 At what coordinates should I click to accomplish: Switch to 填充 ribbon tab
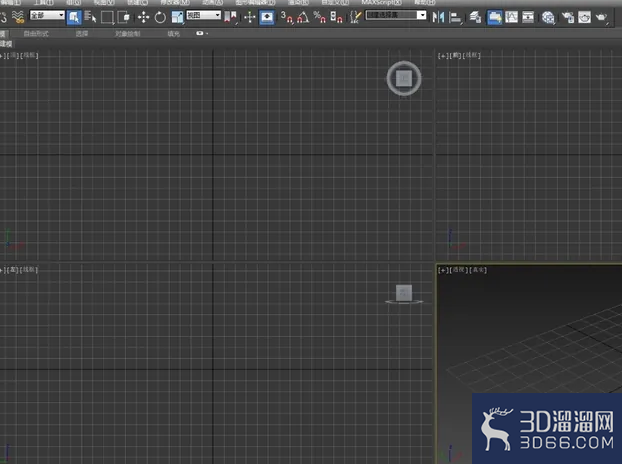coord(174,34)
